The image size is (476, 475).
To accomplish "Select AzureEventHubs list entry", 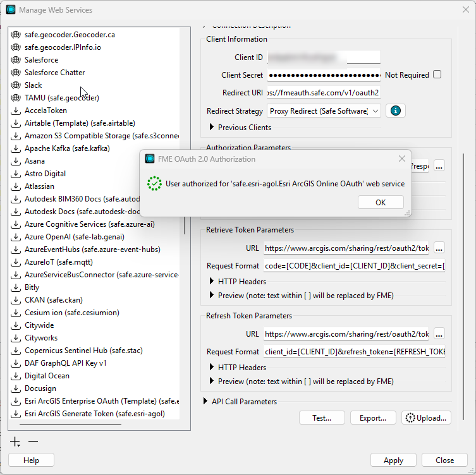I will click(92, 250).
